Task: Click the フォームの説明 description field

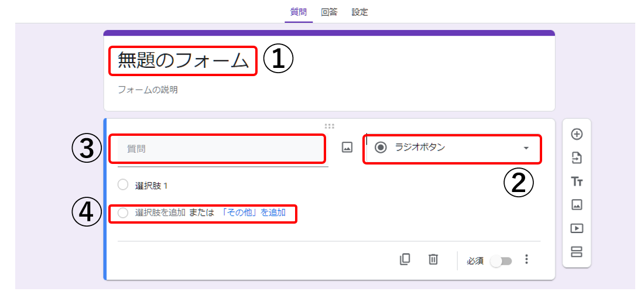Action: click(148, 90)
